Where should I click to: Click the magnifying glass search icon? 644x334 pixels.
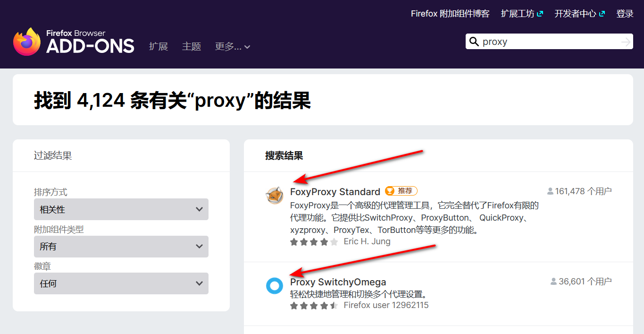click(474, 42)
